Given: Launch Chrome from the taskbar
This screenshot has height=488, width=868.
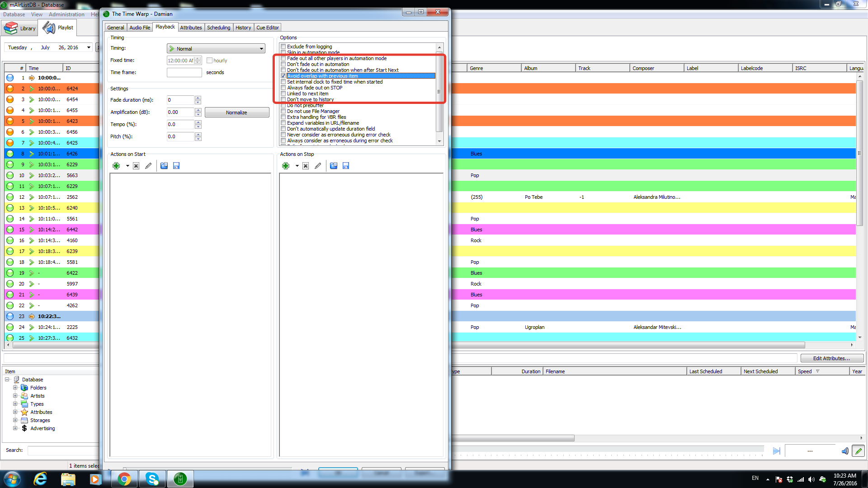Looking at the screenshot, I should pyautogui.click(x=124, y=479).
